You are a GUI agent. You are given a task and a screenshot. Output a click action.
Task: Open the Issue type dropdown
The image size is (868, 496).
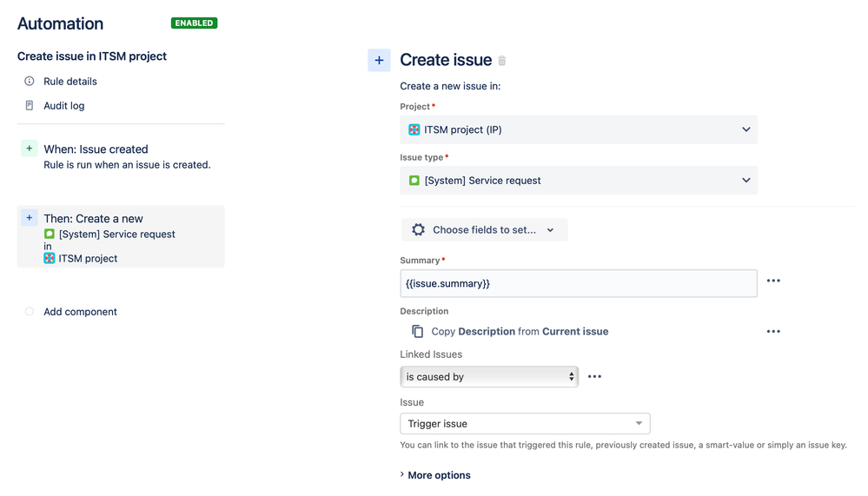coord(579,181)
